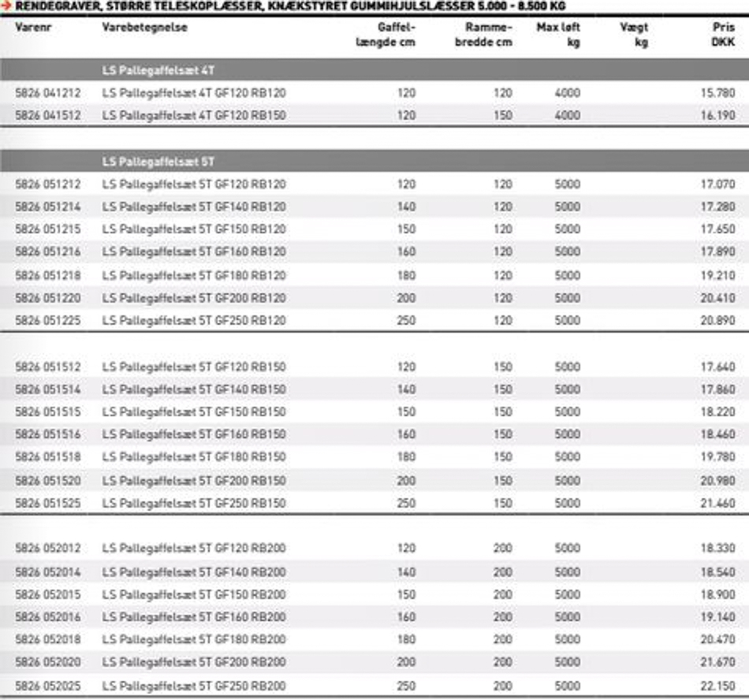Click item number 5826 041212
This screenshot has height=700, width=749.
(x=47, y=93)
